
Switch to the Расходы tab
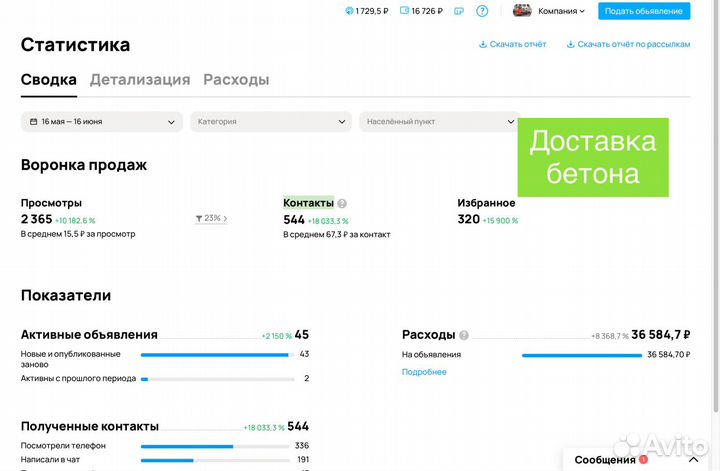(x=236, y=80)
